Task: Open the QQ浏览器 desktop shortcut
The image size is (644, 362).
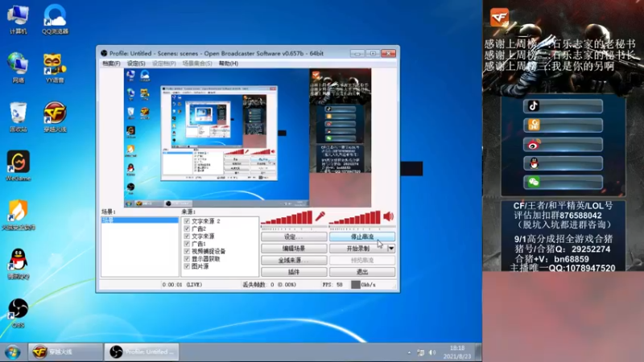Action: pyautogui.click(x=55, y=19)
